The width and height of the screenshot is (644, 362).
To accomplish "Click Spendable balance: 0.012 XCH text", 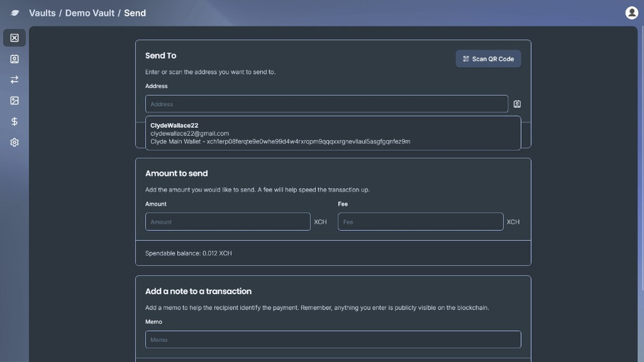I will pyautogui.click(x=188, y=253).
